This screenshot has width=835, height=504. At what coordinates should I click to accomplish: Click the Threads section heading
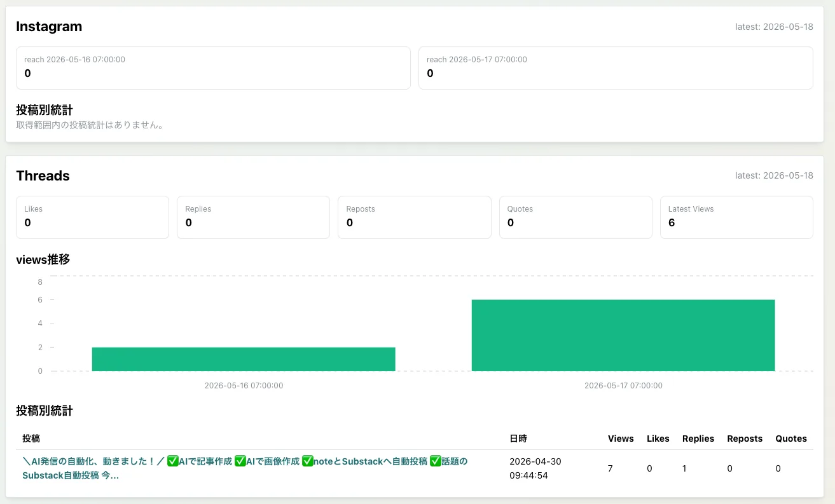click(x=43, y=176)
